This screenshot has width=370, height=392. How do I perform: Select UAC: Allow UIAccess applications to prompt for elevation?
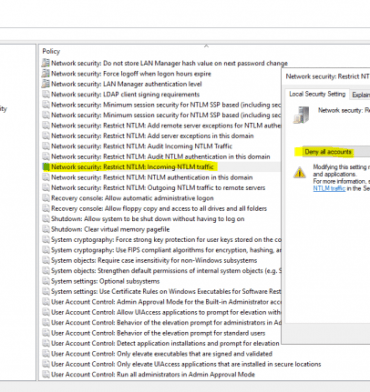[166, 312]
